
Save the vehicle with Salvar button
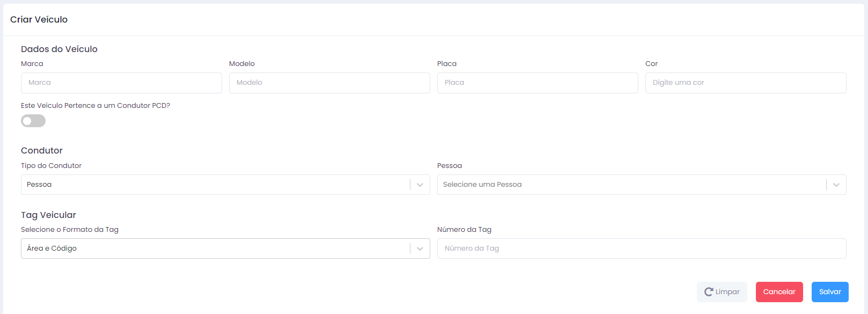point(830,292)
